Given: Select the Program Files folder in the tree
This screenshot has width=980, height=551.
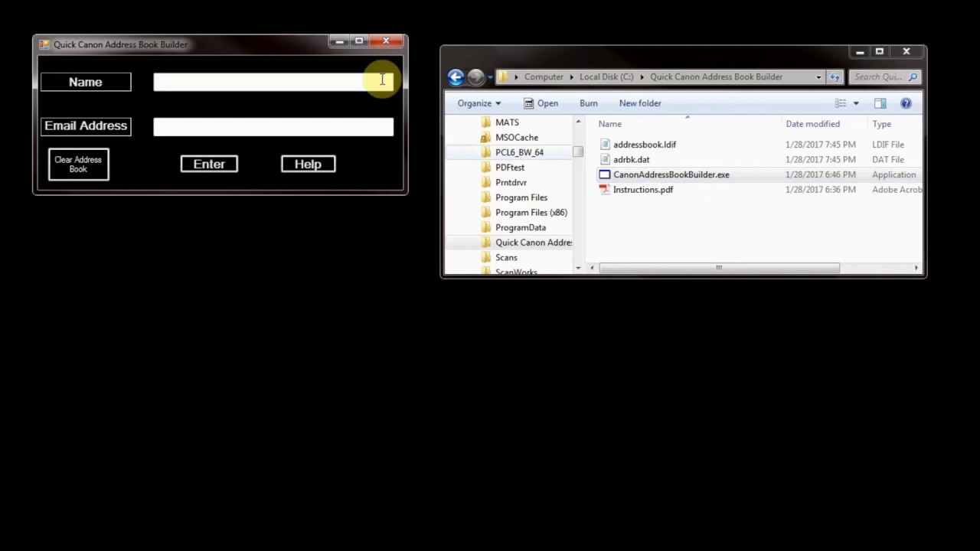Looking at the screenshot, I should click(521, 197).
